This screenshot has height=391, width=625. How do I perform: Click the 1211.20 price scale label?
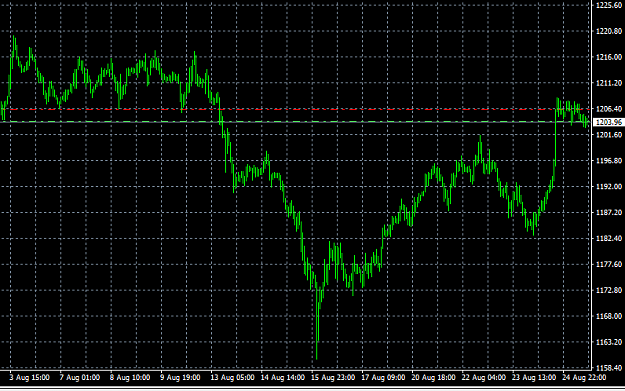[x=609, y=83]
